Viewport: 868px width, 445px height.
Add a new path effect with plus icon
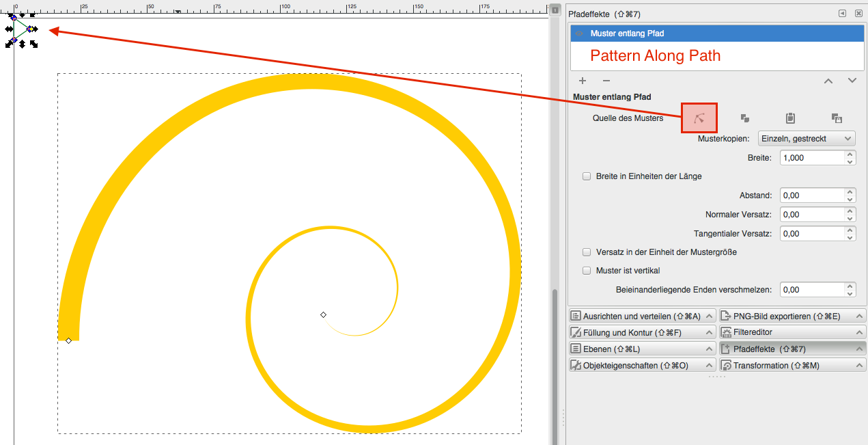pos(583,81)
